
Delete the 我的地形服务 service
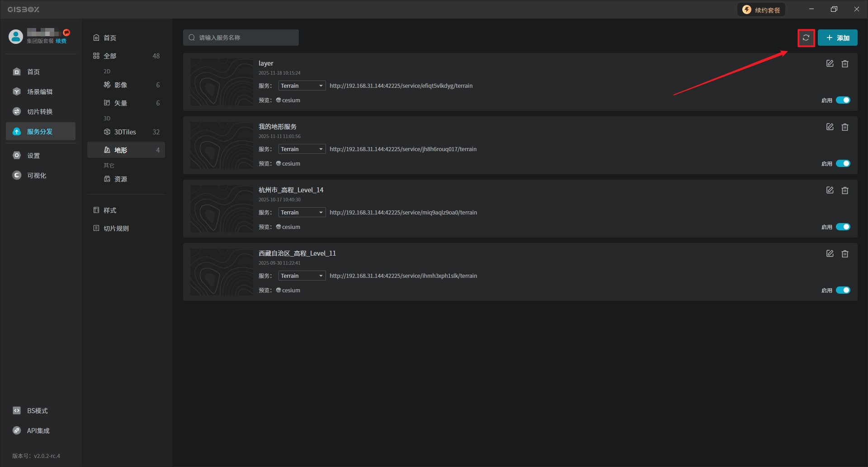click(x=844, y=127)
